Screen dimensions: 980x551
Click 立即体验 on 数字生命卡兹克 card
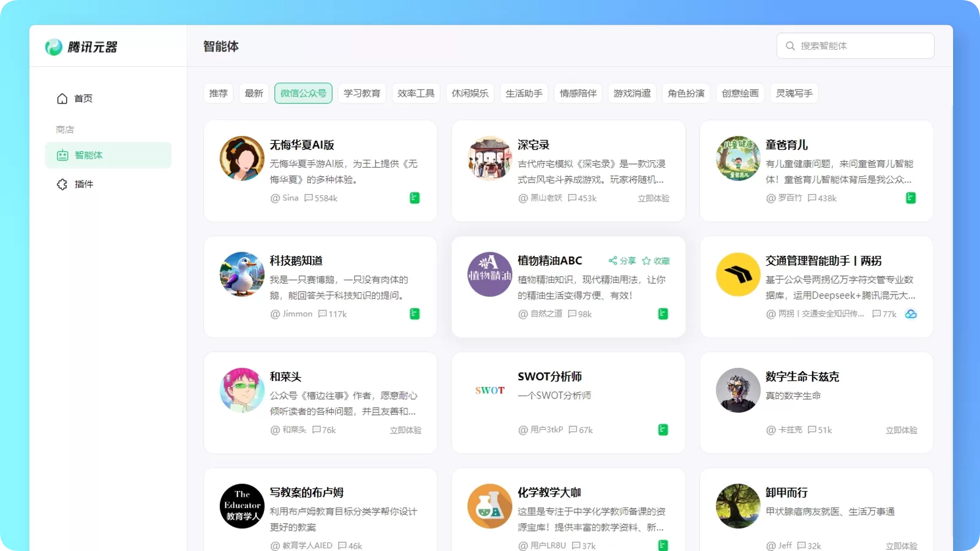click(x=902, y=430)
